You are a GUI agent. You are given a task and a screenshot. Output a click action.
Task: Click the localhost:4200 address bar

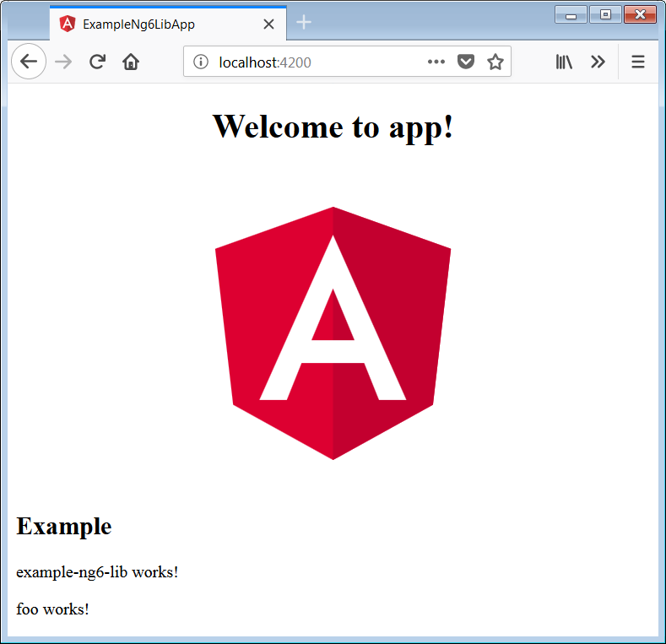point(321,62)
